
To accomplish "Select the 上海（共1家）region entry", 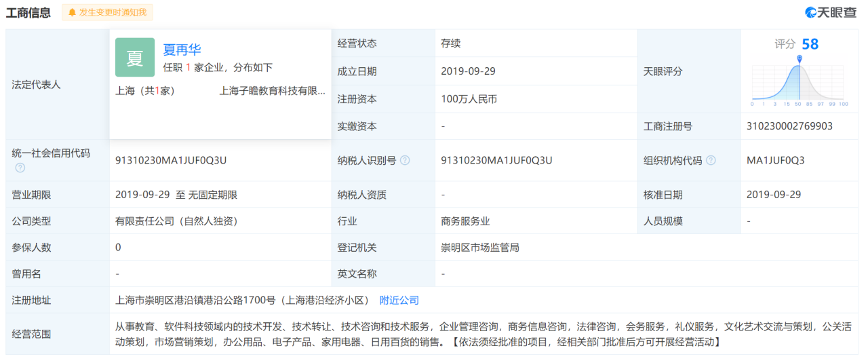I will (145, 90).
